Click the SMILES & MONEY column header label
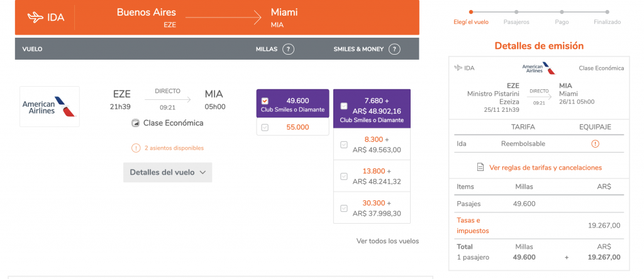 (x=358, y=49)
